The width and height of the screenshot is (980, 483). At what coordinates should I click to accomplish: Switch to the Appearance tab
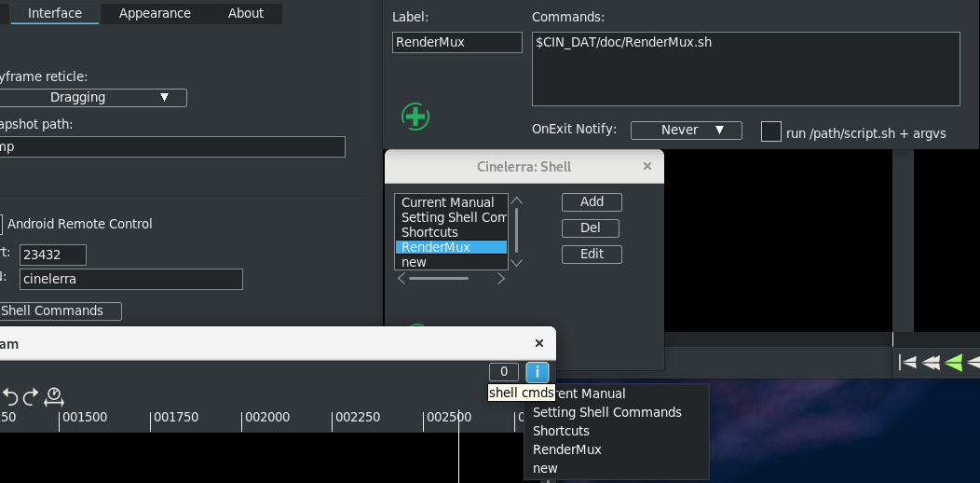tap(155, 13)
